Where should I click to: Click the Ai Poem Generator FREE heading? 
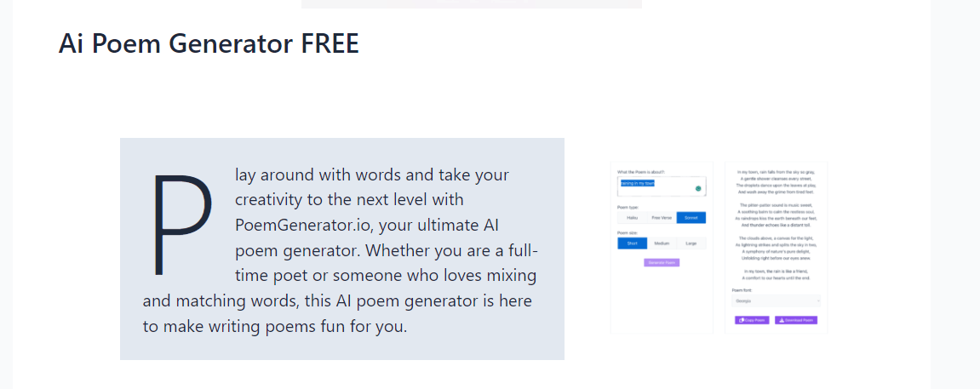pyautogui.click(x=209, y=43)
